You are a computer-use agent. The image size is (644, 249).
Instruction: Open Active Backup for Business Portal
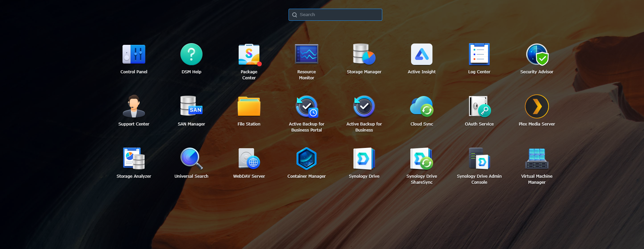point(307,106)
